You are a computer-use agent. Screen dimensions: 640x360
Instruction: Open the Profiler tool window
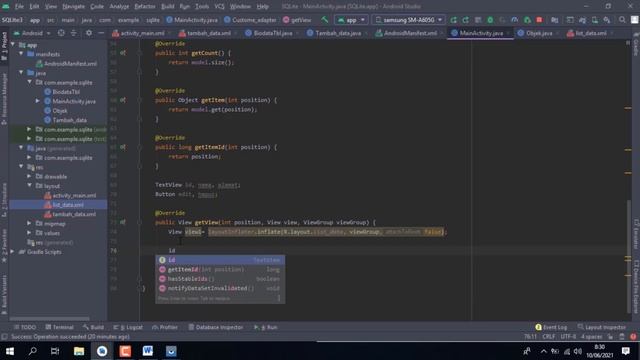tap(165, 327)
